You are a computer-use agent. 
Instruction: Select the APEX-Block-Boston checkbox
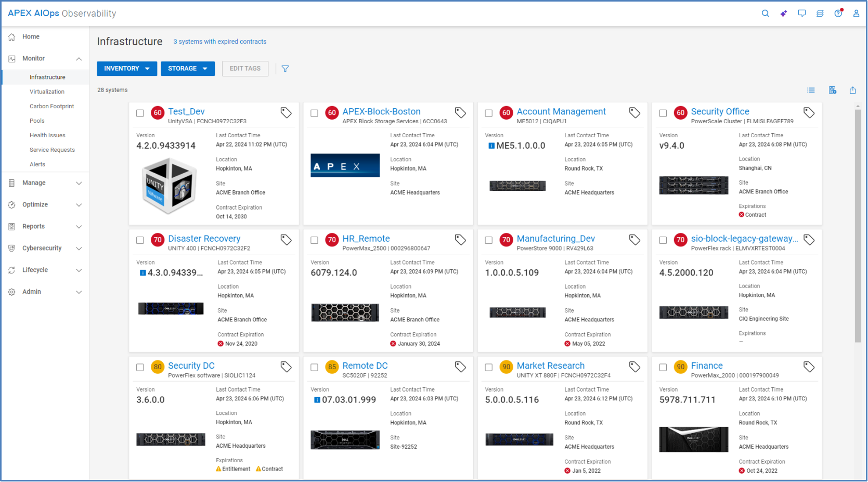[314, 113]
